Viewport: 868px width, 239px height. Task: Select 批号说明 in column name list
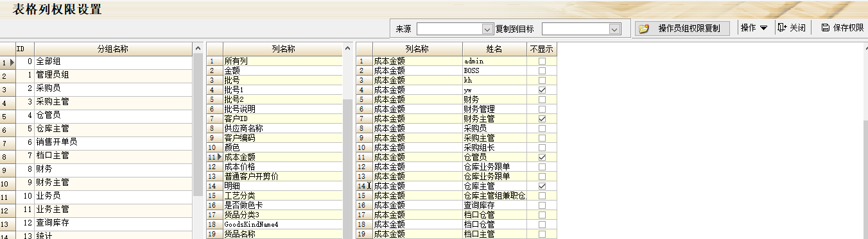tap(283, 109)
